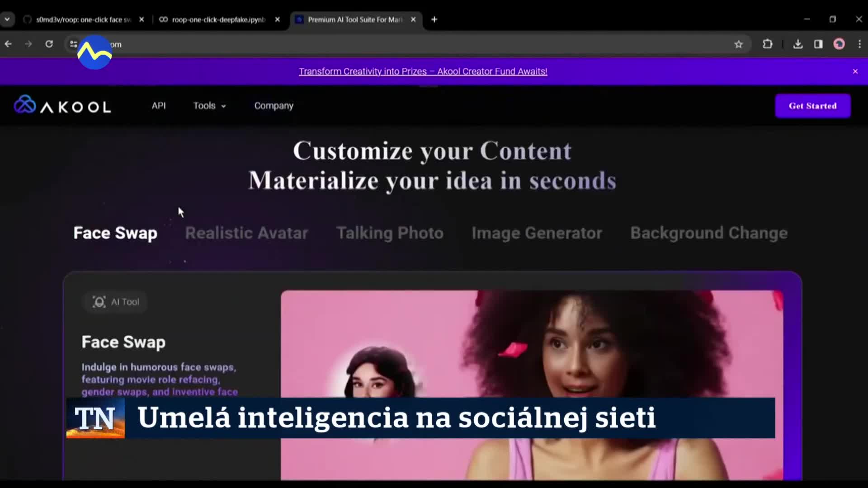Click the Get Started button

[813, 106]
